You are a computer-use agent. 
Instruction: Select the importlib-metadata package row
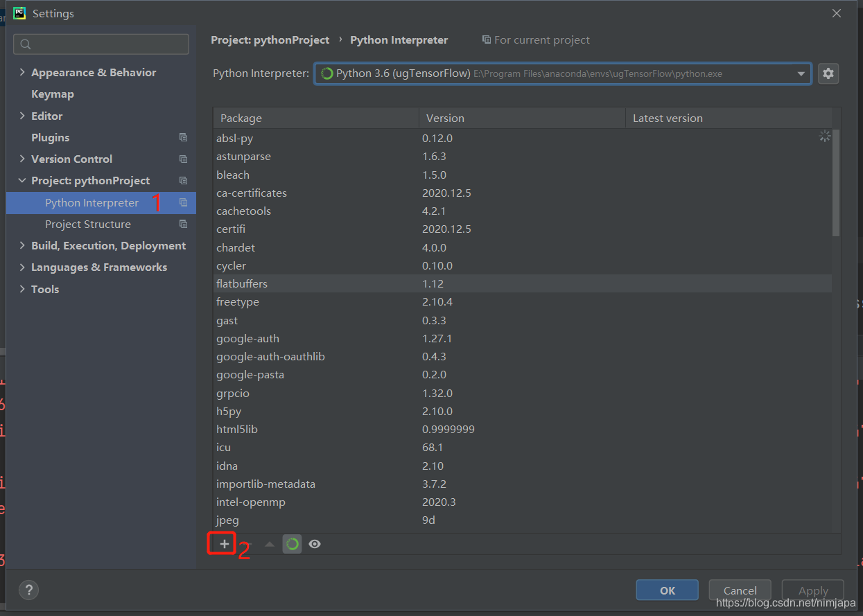point(523,484)
